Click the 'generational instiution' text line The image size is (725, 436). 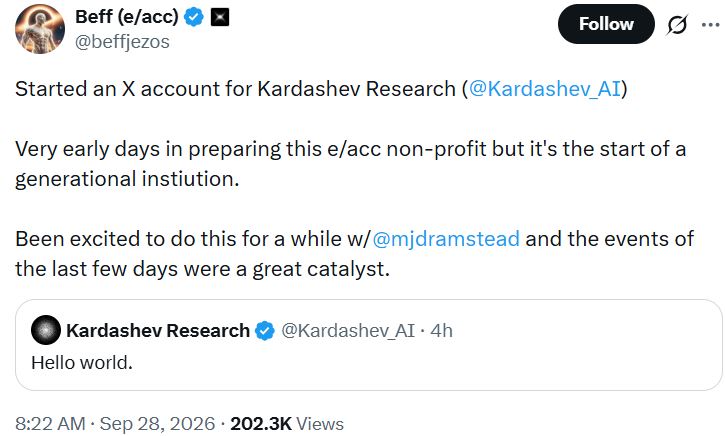[x=127, y=179]
